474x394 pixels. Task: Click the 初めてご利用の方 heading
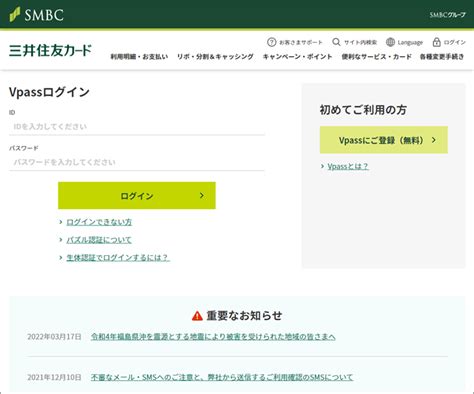tap(363, 110)
